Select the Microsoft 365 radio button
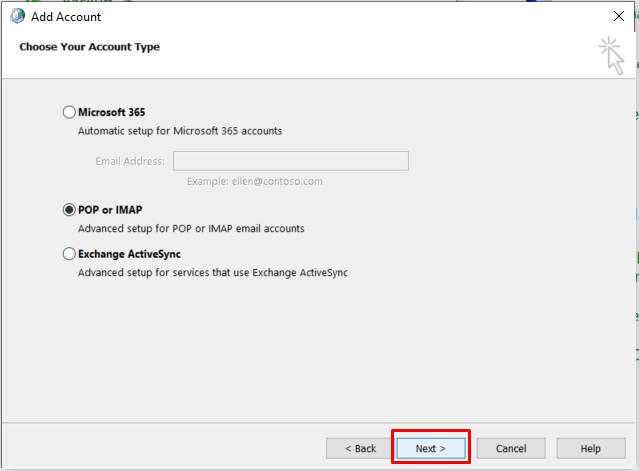 [69, 112]
